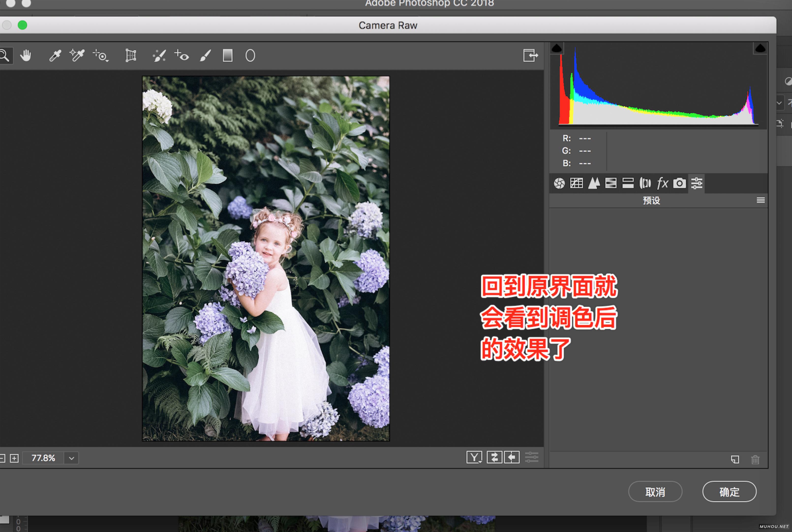
Task: Click 确定 to confirm Camera Raw changes
Action: click(x=729, y=491)
